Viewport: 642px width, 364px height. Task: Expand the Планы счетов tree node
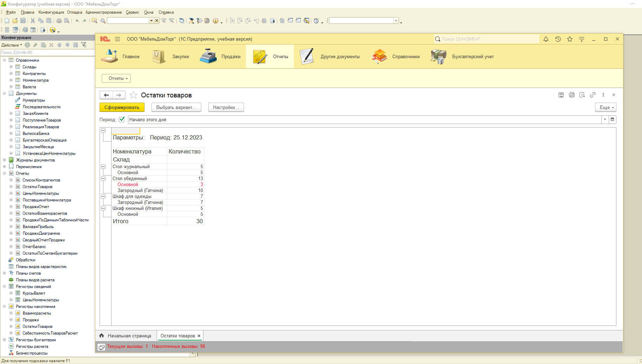point(4,273)
